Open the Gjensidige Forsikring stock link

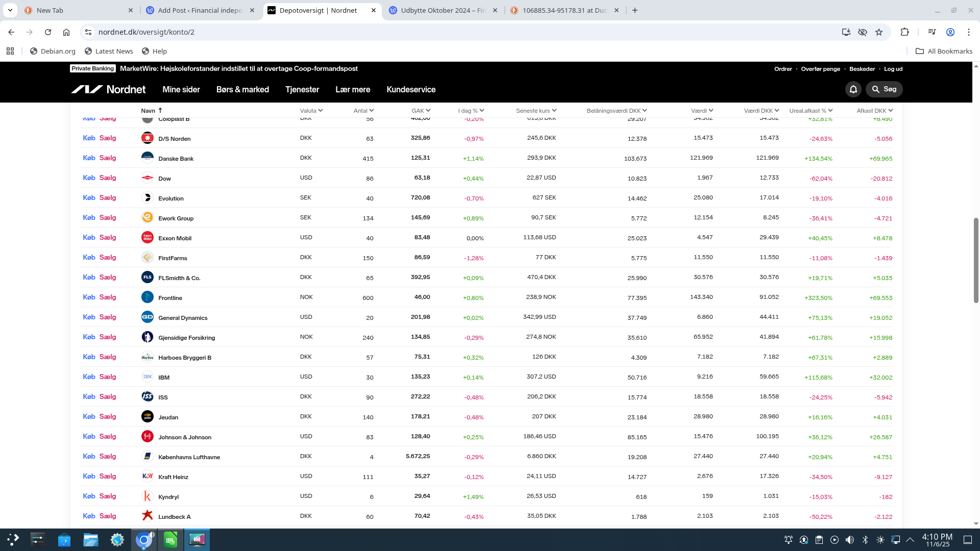[x=187, y=338]
